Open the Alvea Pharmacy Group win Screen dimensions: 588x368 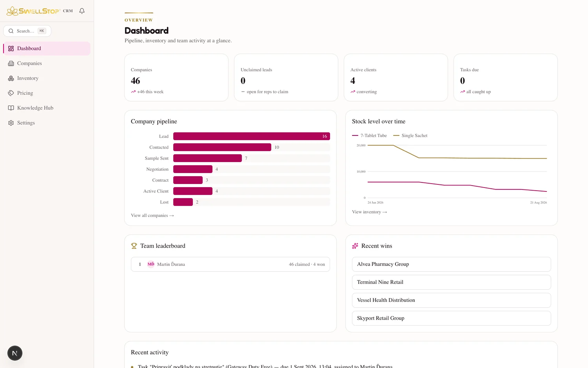coord(452,264)
